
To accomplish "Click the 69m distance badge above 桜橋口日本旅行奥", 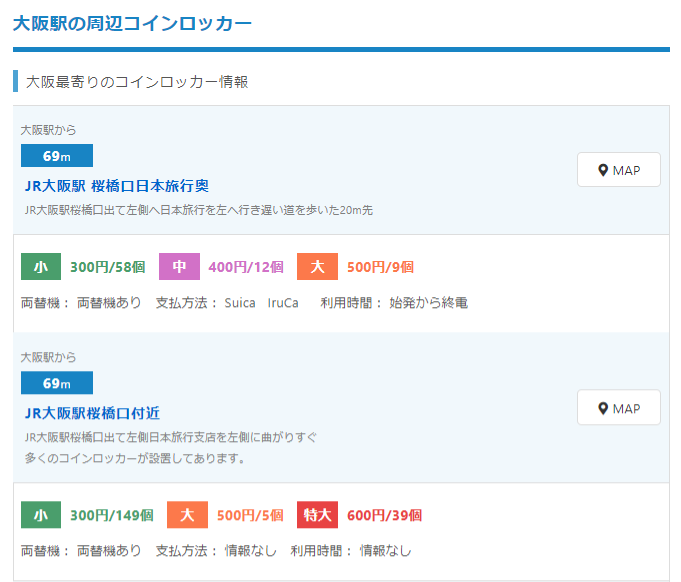I will 57,155.
